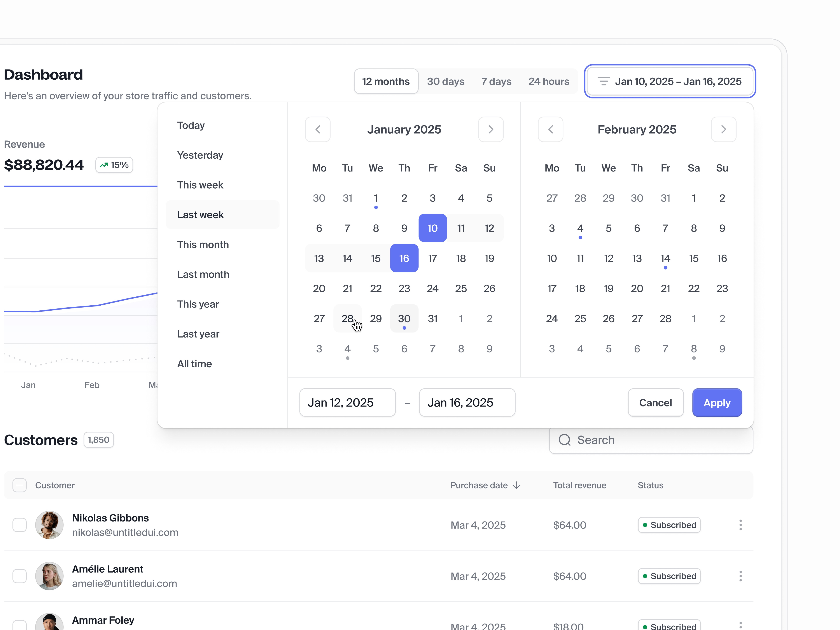The height and width of the screenshot is (630, 840).
Task: Click the filter lines icon in date range button
Action: [x=603, y=81]
